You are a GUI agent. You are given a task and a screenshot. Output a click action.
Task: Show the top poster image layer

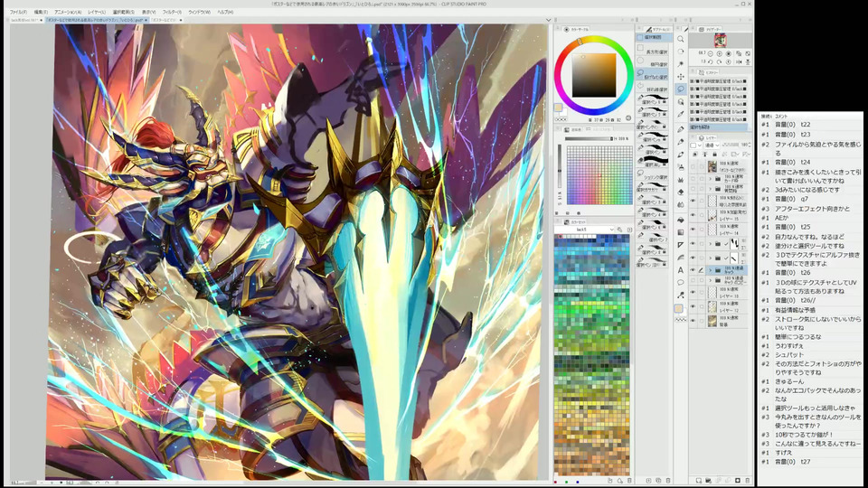[693, 166]
